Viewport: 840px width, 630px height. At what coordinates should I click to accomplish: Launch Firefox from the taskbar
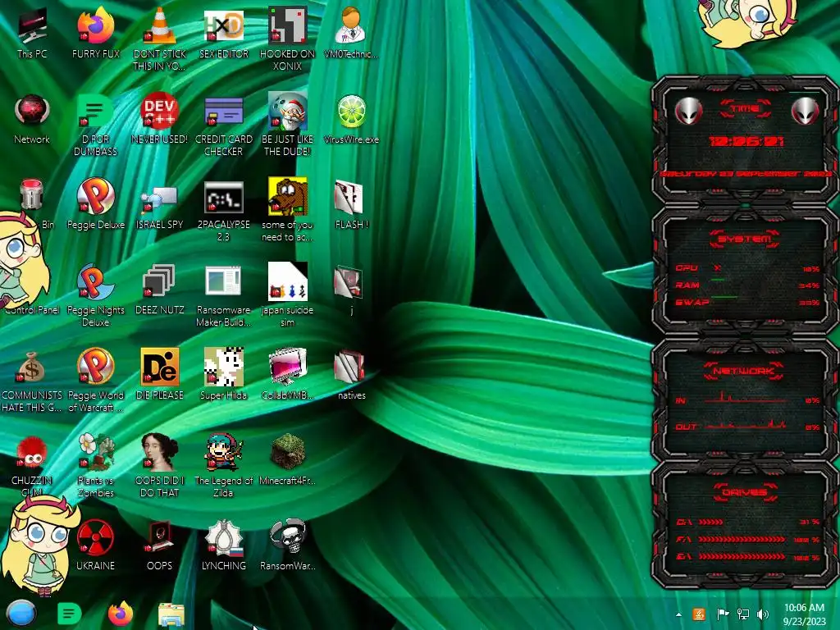(x=121, y=614)
